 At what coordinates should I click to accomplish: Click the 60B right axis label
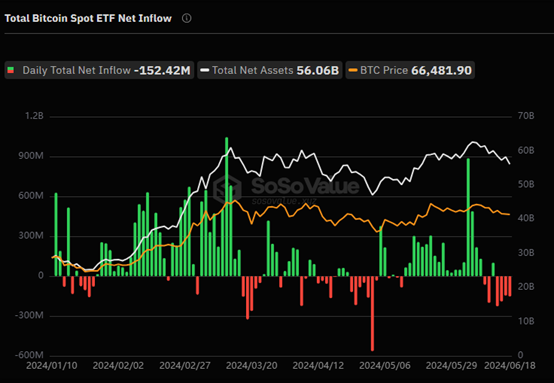click(526, 151)
